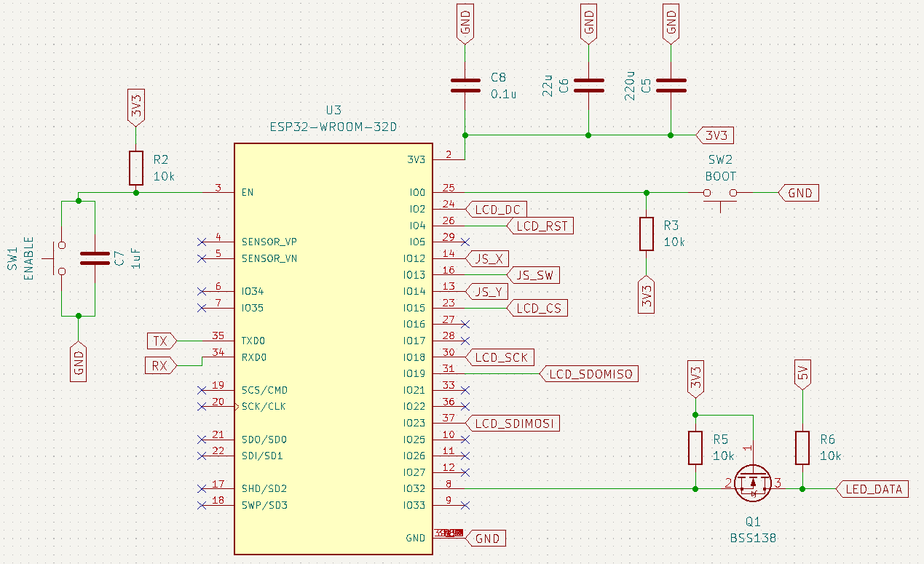This screenshot has width=924, height=564.
Task: Click the IO34 pin name
Action: coord(253,291)
